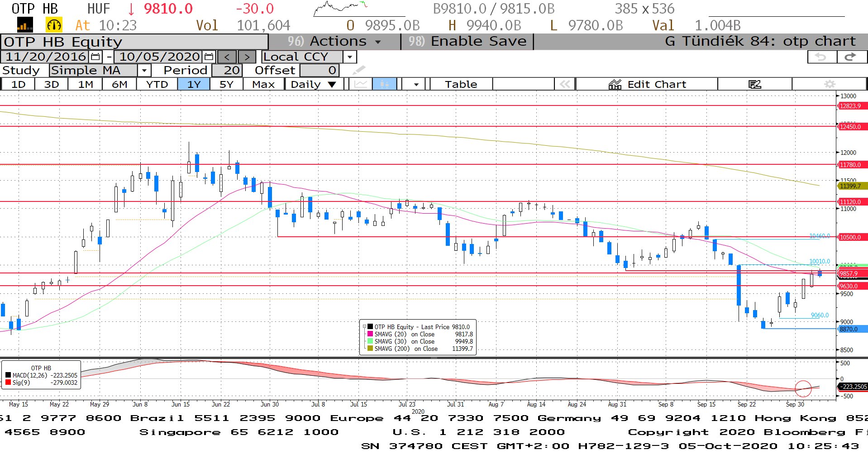The width and height of the screenshot is (868, 464).
Task: Open the annotations pencil-note icon
Action: [754, 84]
